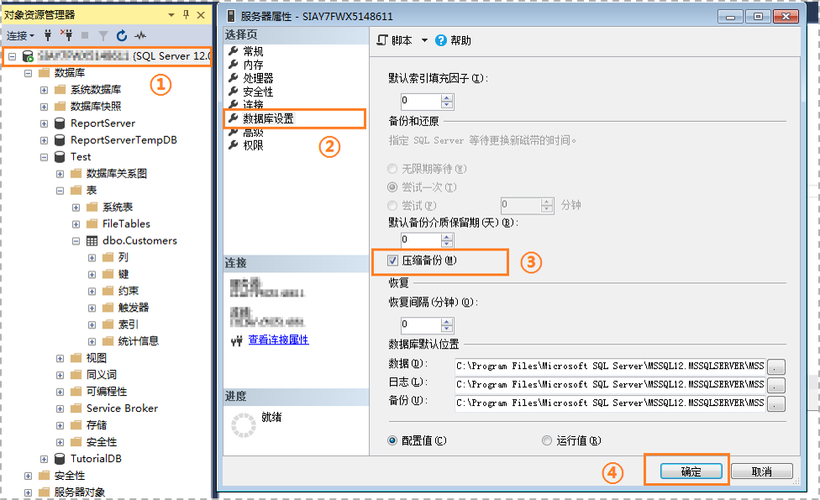Close the Object Explorer panel
820x500 pixels.
coord(201,15)
